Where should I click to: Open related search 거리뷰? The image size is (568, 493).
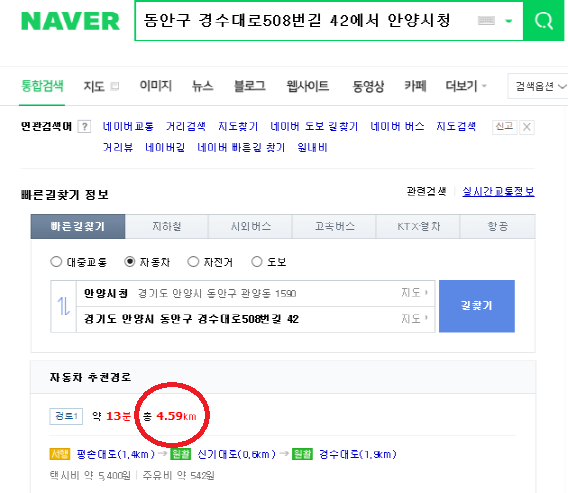click(x=118, y=147)
